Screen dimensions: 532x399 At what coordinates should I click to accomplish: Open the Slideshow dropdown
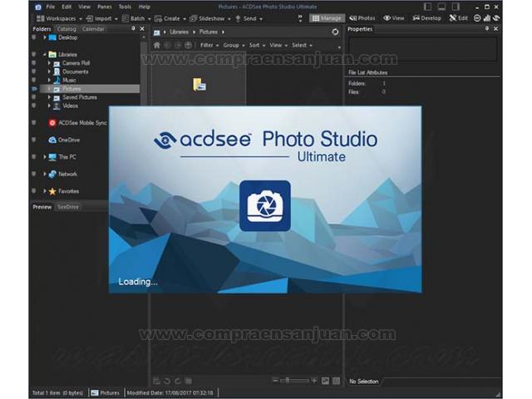tap(210, 18)
